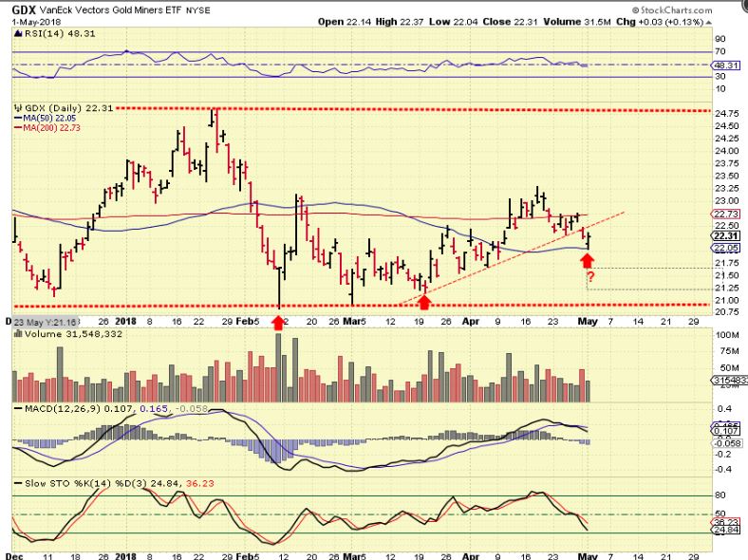Click the GDX (Daily) 22.31 legend label
Screen dimensions: 748x560
(68, 108)
